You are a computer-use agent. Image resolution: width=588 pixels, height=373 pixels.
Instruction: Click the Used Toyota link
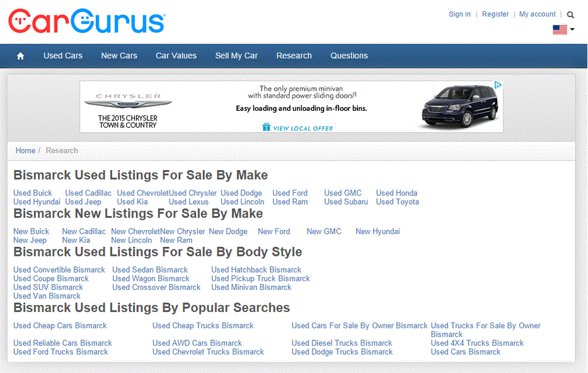(398, 202)
